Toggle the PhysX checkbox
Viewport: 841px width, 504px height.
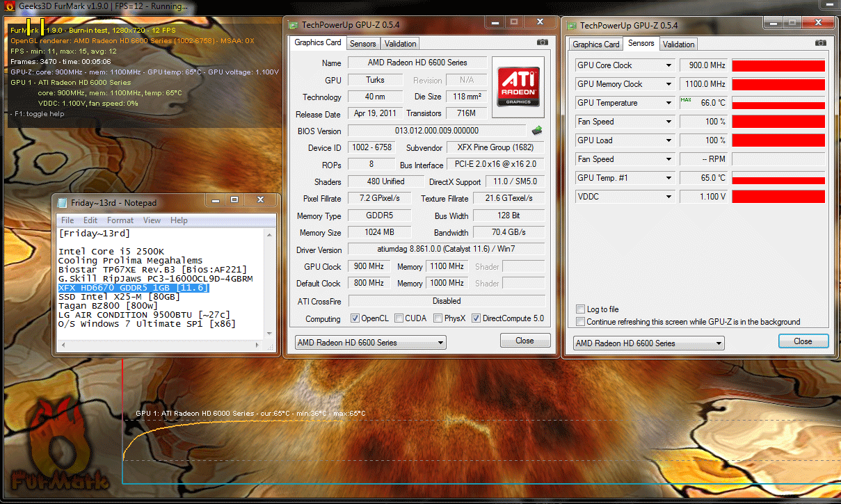(438, 318)
